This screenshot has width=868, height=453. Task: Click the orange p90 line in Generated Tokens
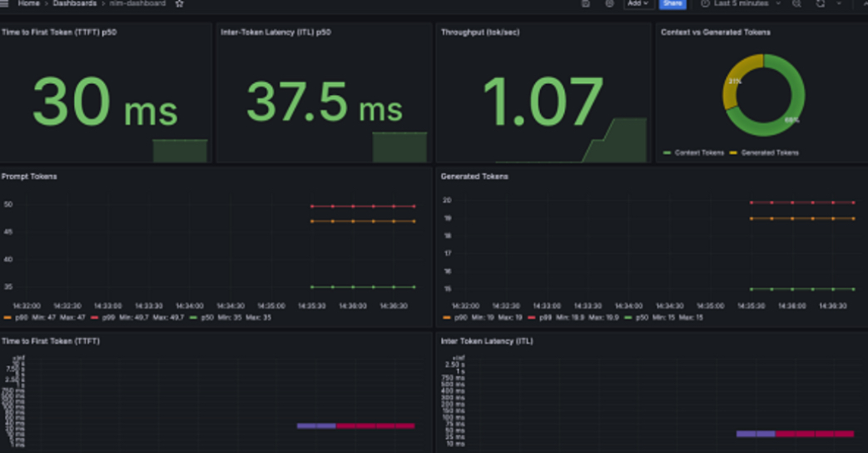(x=802, y=218)
